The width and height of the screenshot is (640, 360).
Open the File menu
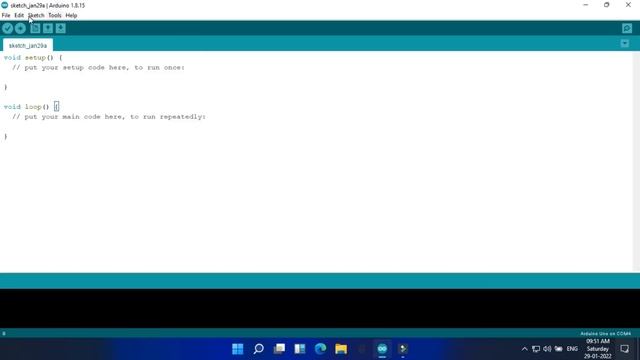(x=6, y=16)
